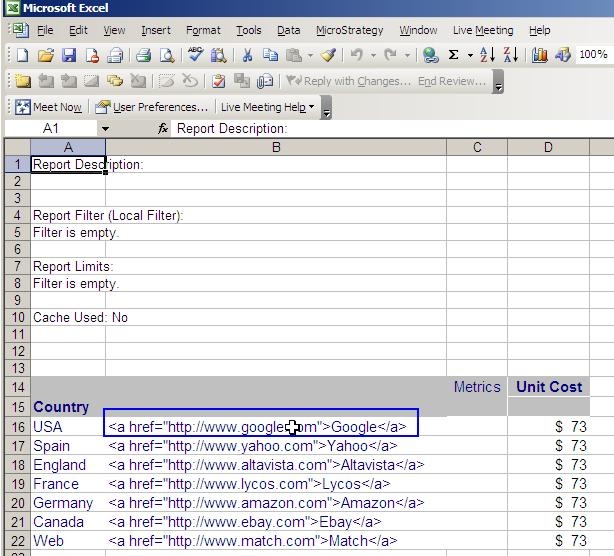
Task: Expand the Name Box dropdown arrow
Action: pyautogui.click(x=105, y=129)
